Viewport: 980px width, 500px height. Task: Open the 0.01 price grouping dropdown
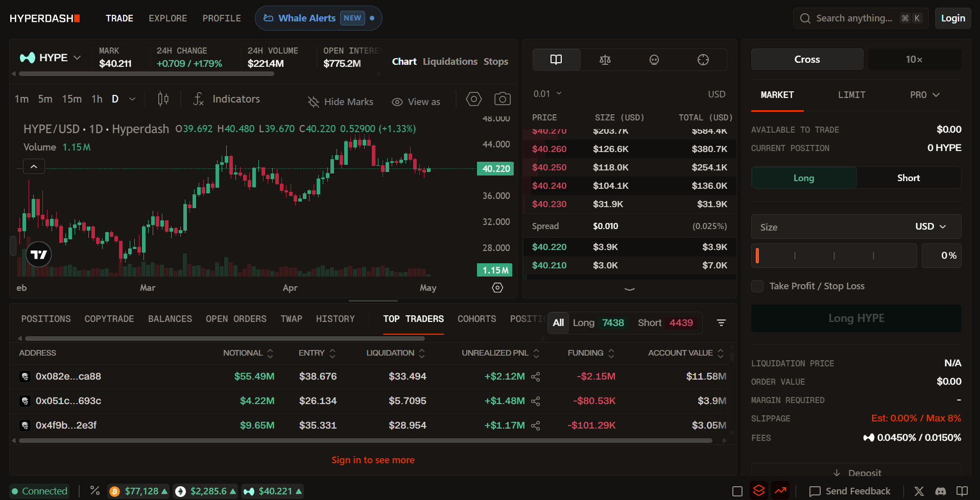547,94
